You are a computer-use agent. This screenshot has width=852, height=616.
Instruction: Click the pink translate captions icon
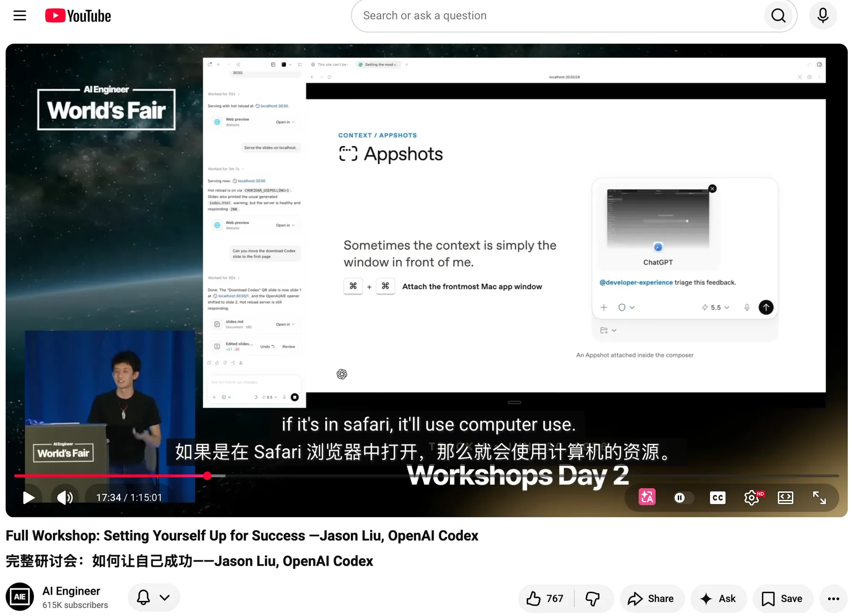tap(647, 497)
